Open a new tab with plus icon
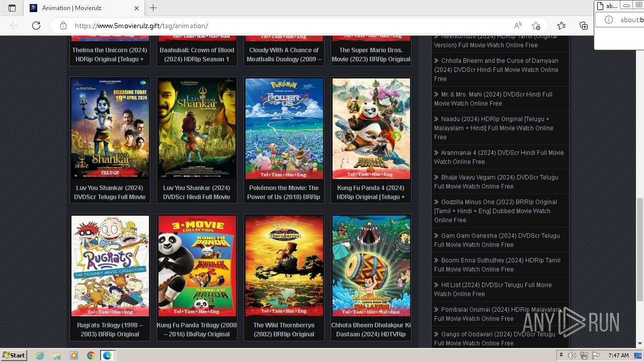 click(x=153, y=8)
